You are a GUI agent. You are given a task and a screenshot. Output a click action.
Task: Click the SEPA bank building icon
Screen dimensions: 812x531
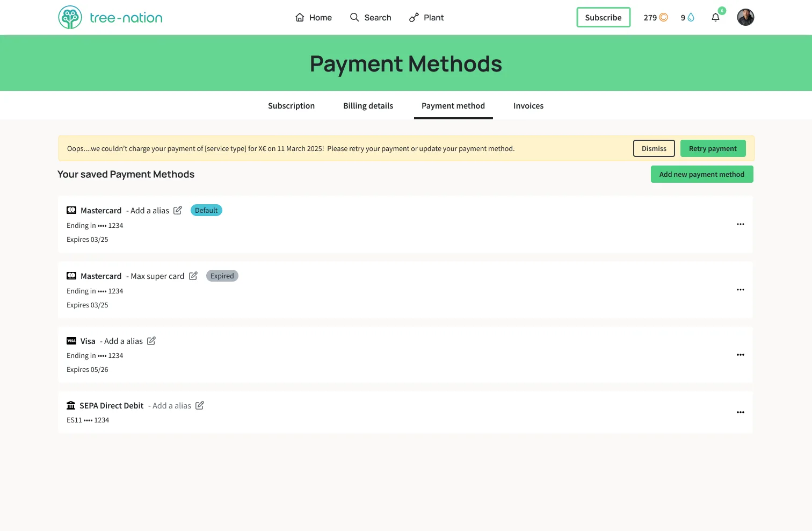coord(71,405)
